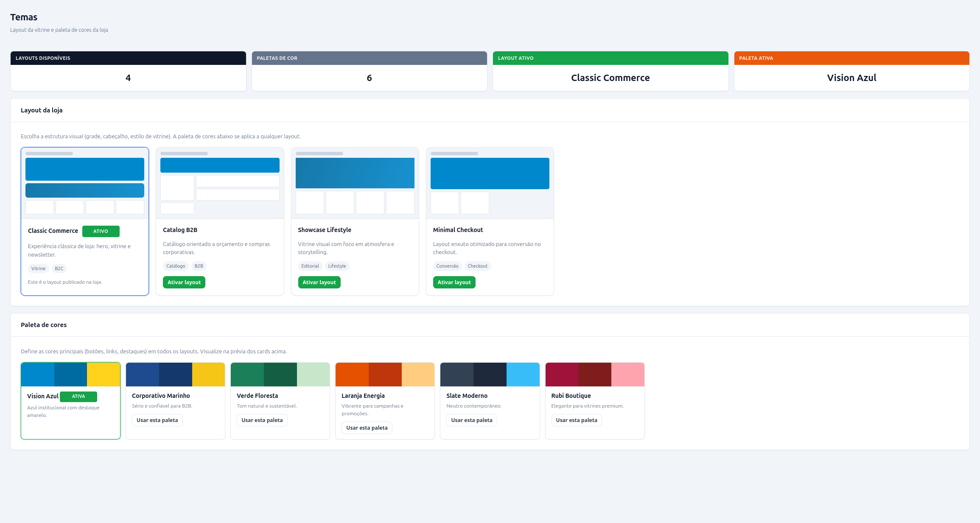Click the Showcase Lifestyle card title
This screenshot has width=980, height=523.
(x=325, y=230)
